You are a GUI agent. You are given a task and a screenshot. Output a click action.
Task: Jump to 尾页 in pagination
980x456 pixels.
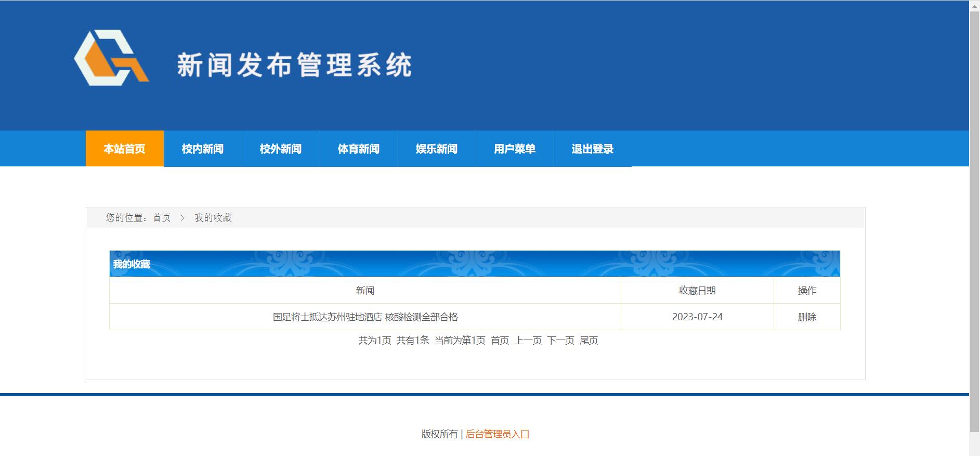(589, 341)
